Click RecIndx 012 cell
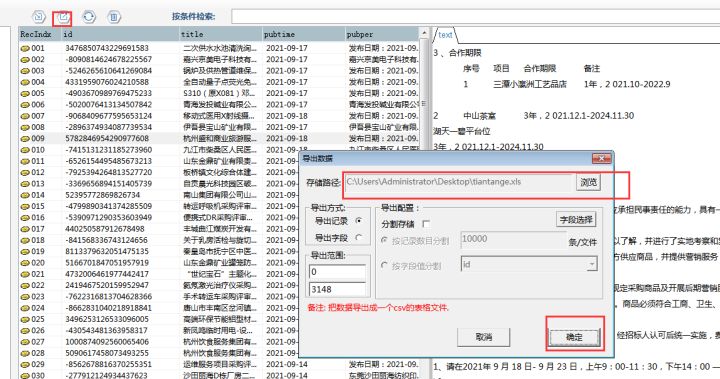This screenshot has width=720, height=379. pos(38,172)
